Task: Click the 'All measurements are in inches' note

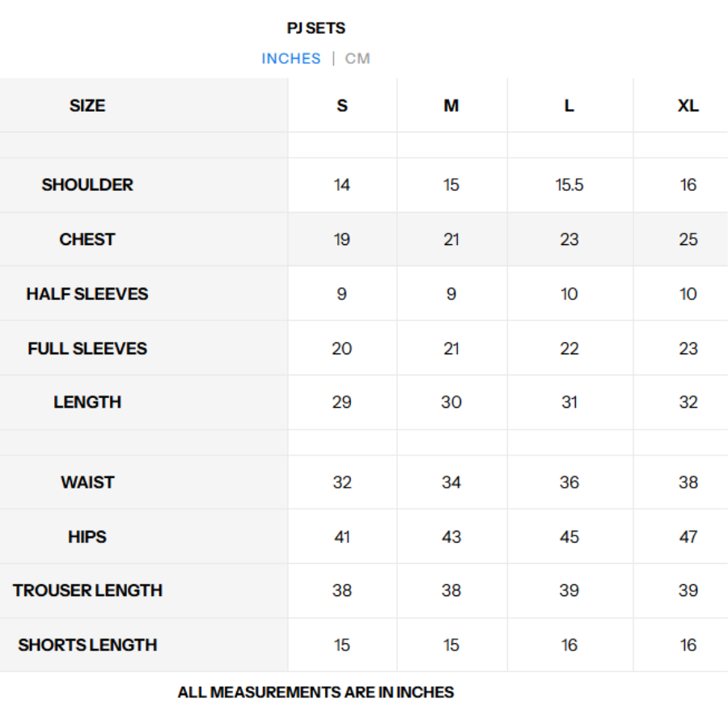Action: 315,692
